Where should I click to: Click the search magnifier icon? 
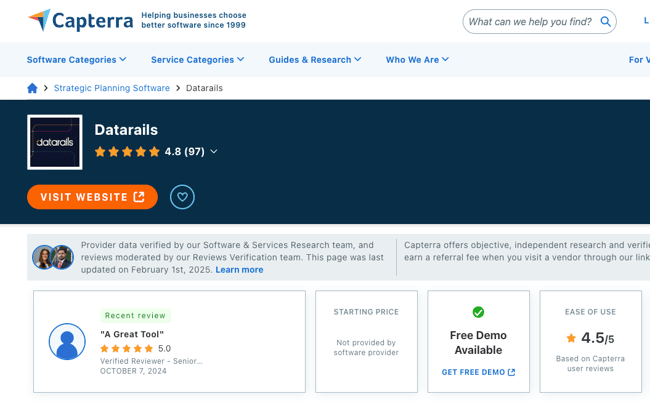click(605, 22)
